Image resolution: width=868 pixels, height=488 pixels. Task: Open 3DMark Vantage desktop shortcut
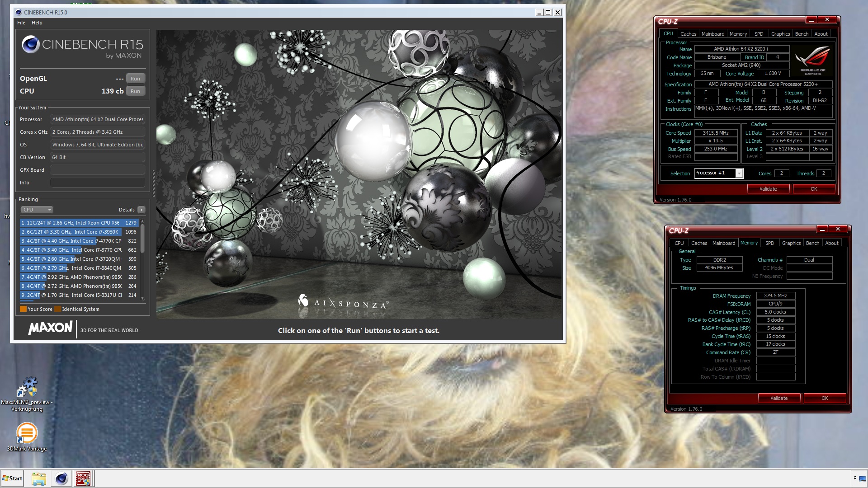pos(27,436)
